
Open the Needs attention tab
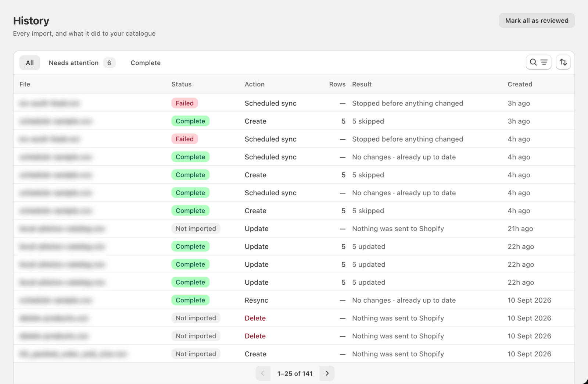[82, 63]
